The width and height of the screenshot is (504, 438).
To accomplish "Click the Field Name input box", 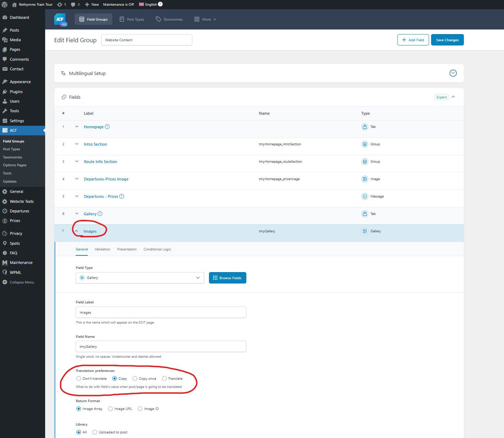I will (161, 346).
